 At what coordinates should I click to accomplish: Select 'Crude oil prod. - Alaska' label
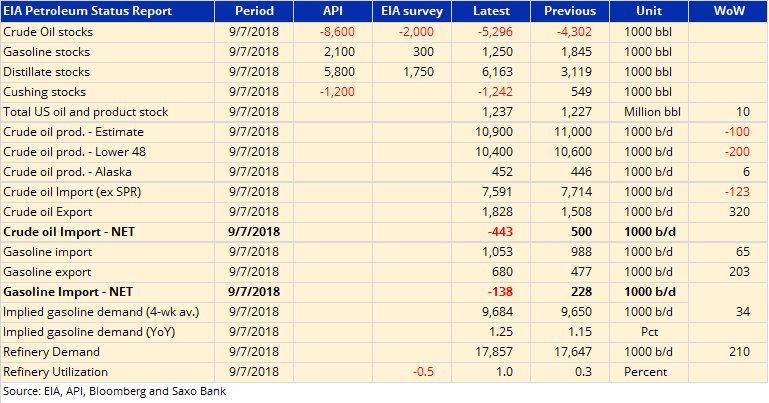[x=67, y=172]
